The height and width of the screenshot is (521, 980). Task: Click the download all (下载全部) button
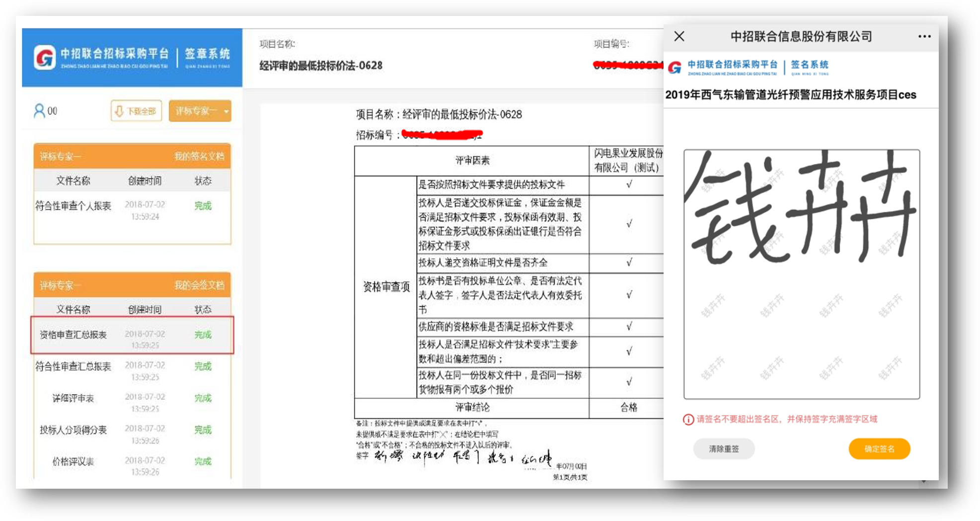tap(137, 111)
